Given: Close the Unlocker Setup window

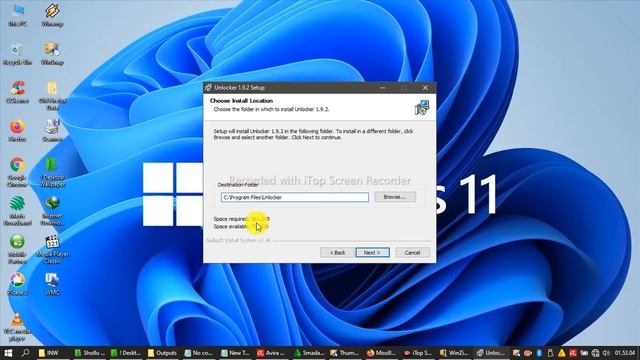Looking at the screenshot, I should pos(425,87).
